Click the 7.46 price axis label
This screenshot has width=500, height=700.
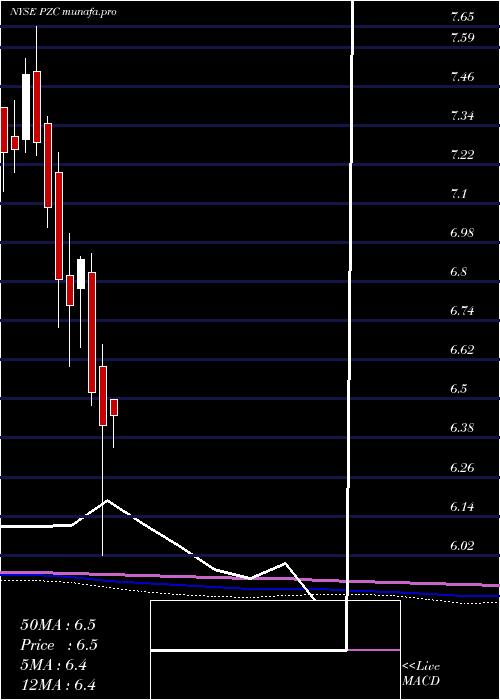(x=462, y=77)
